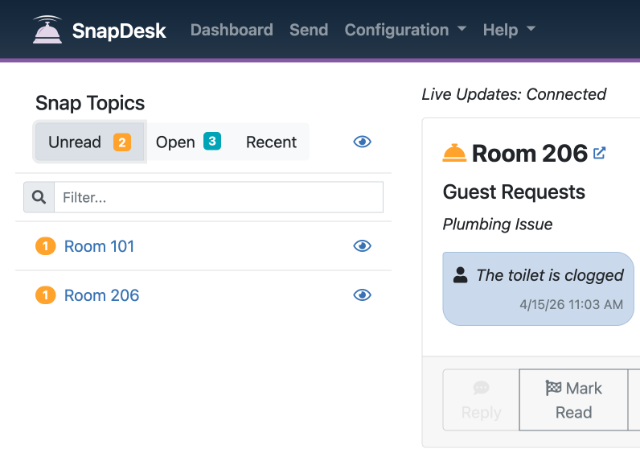Viewport: 640px width, 453px height.
Task: Open the Room 101 topic link
Action: tap(99, 246)
